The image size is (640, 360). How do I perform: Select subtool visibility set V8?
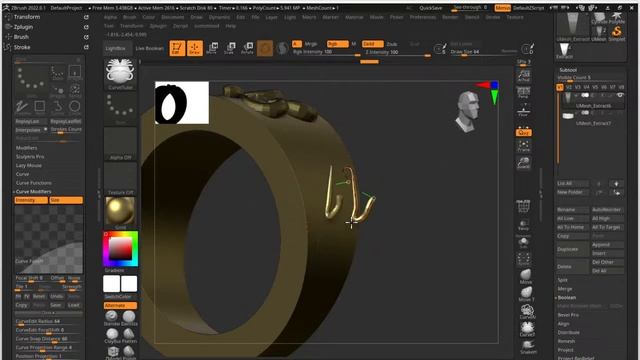621,87
